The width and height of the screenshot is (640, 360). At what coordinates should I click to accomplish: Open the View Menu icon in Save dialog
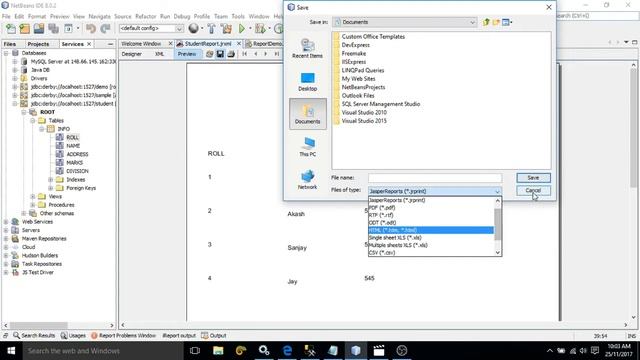507,22
